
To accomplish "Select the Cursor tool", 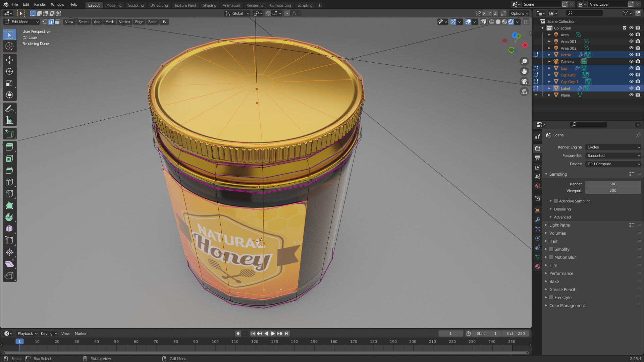I will coord(9,46).
